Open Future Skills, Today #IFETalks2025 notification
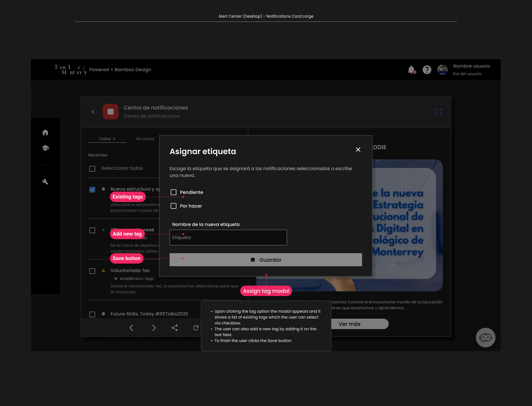532x406 pixels. click(149, 314)
